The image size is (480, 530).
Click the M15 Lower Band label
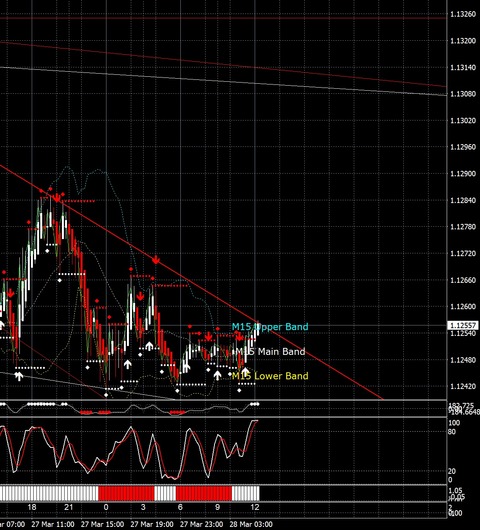point(270,376)
